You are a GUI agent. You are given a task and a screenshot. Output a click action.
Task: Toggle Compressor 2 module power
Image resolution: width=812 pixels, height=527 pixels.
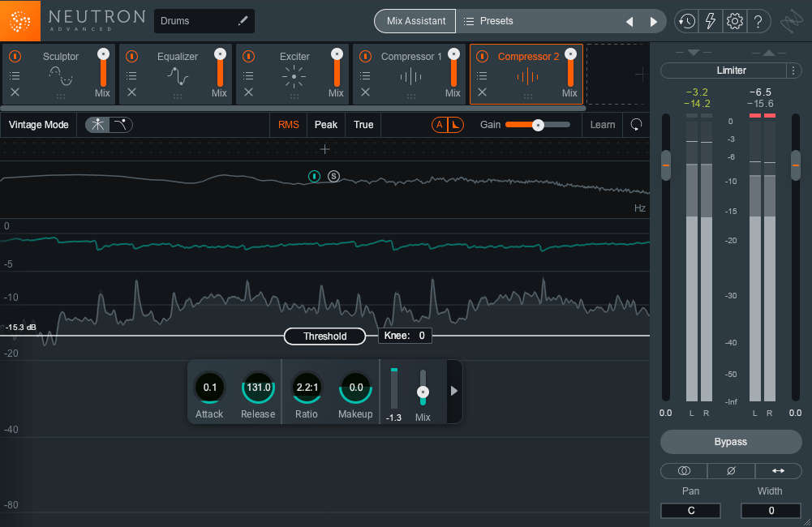482,56
